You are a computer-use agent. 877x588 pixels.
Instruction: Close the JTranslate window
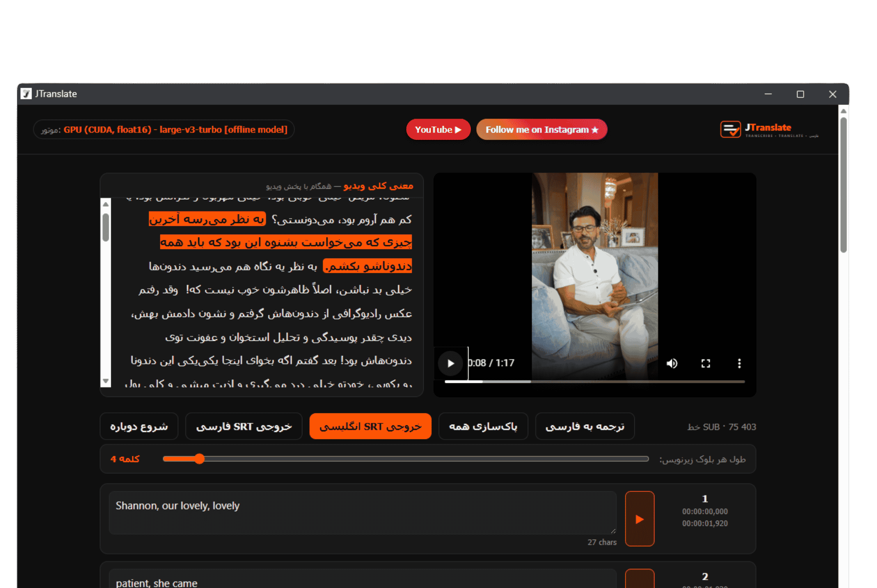click(x=833, y=94)
